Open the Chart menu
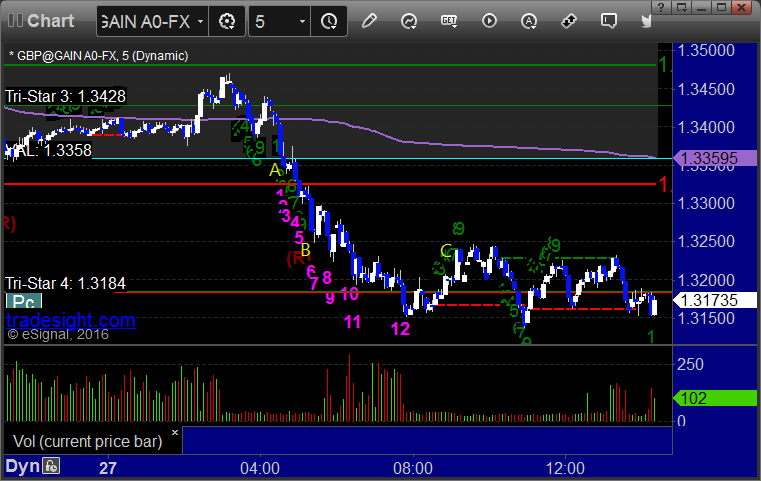This screenshot has width=761, height=481. pyautogui.click(x=41, y=21)
